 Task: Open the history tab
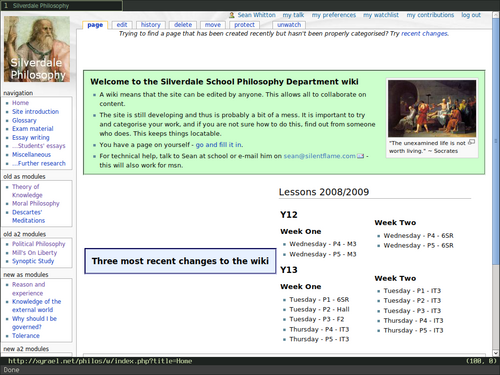(x=151, y=25)
